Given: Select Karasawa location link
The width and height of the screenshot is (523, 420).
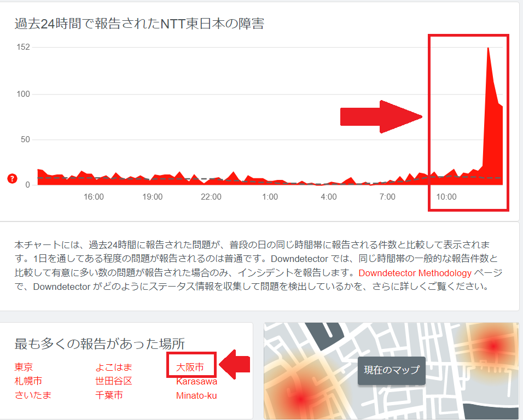Looking at the screenshot, I should [x=196, y=381].
